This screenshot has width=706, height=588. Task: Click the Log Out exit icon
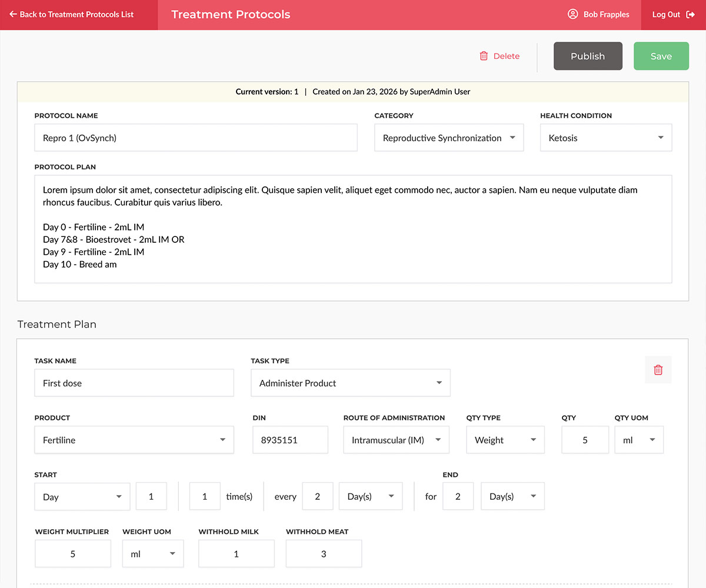[691, 15]
